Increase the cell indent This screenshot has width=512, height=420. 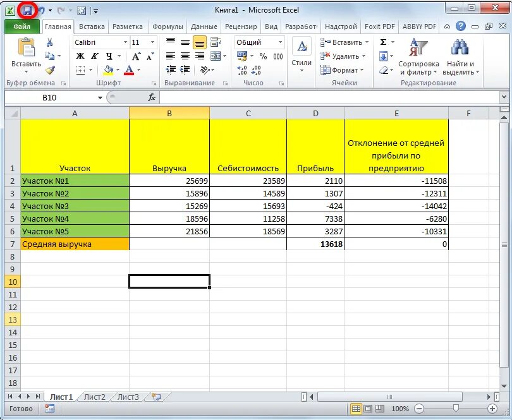coord(185,70)
